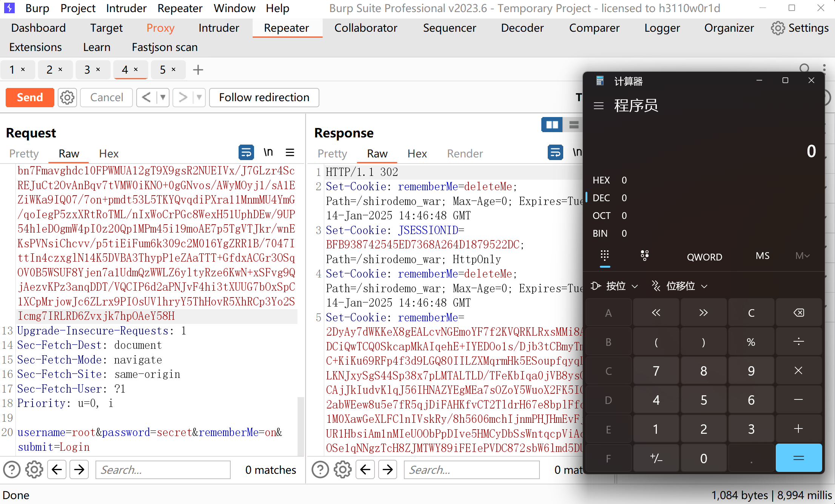
Task: Click divide key in Calculator
Action: 799,342
